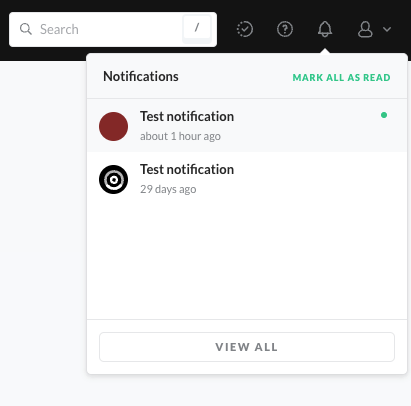Click the 'about 1 hour ago' timestamp

point(180,136)
